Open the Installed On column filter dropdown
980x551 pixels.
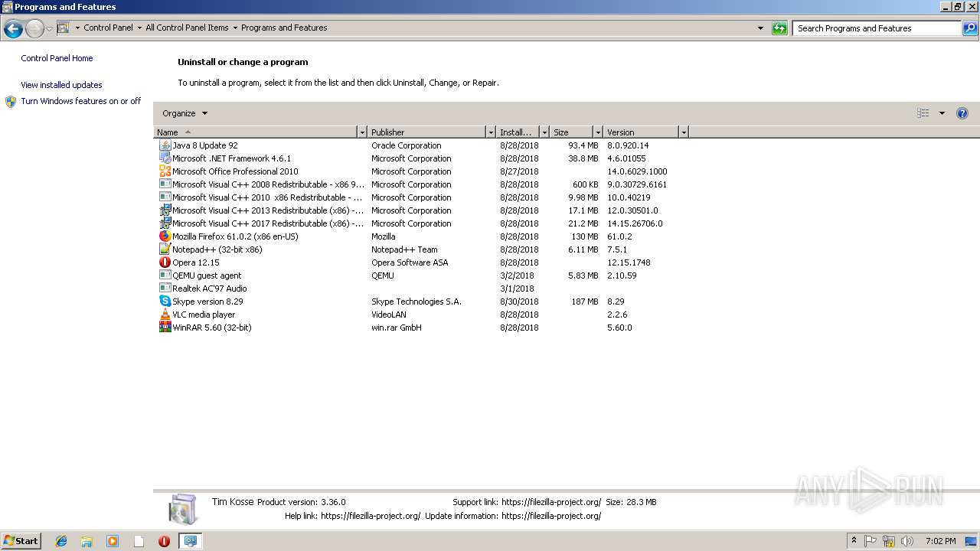coord(544,132)
